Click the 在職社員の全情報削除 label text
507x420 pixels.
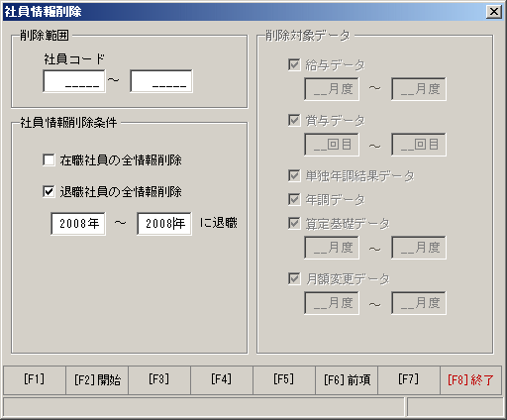click(x=121, y=160)
